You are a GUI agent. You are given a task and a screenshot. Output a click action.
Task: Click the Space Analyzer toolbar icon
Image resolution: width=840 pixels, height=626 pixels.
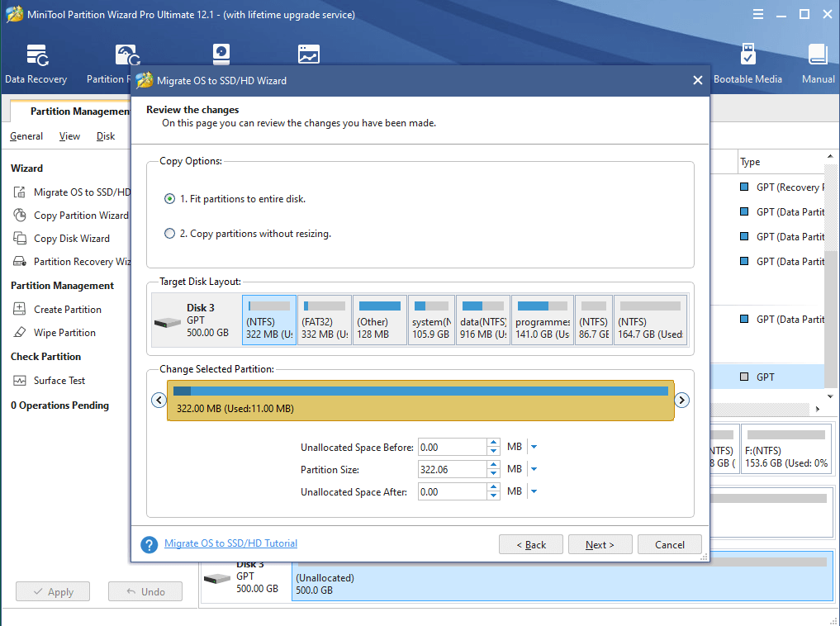309,54
